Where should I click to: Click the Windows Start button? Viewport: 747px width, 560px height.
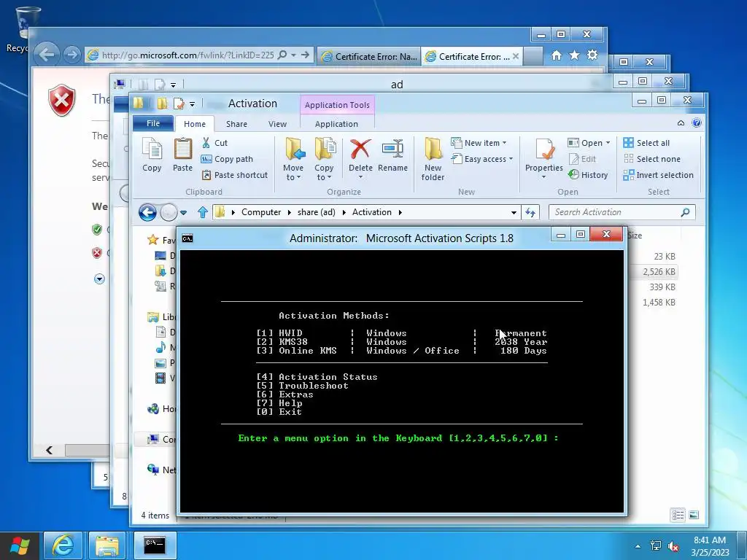[20, 545]
